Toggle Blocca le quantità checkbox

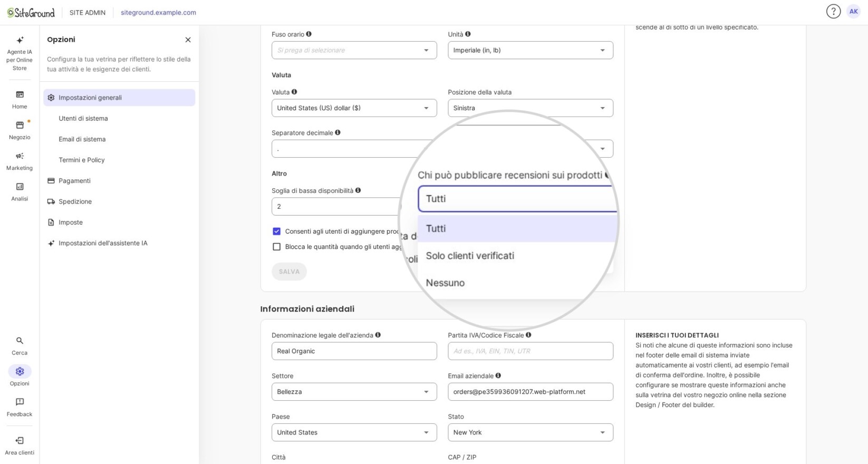pos(276,247)
